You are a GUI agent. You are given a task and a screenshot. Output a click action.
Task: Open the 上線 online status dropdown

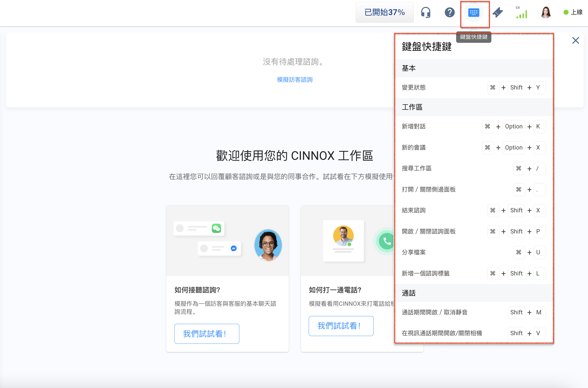(x=573, y=13)
